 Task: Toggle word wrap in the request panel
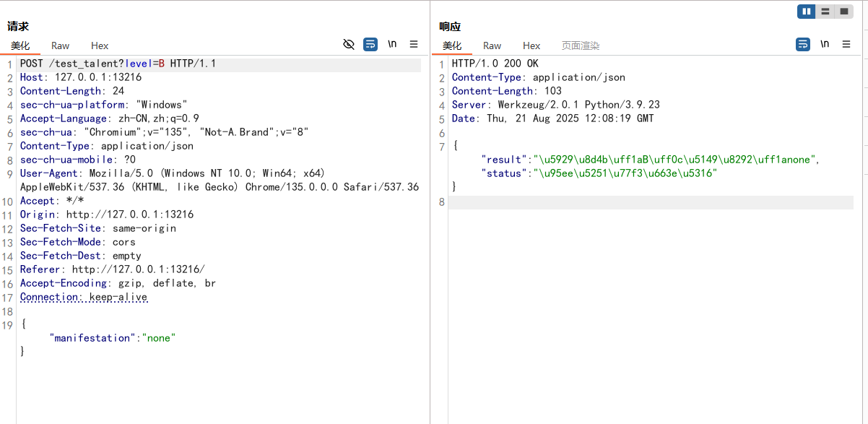[x=370, y=45]
